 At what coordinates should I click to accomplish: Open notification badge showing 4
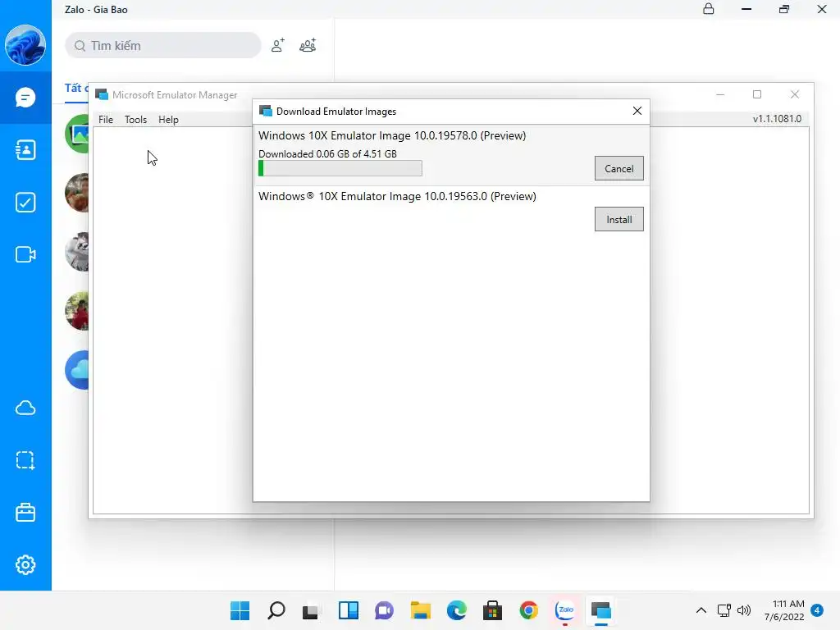[x=817, y=610]
